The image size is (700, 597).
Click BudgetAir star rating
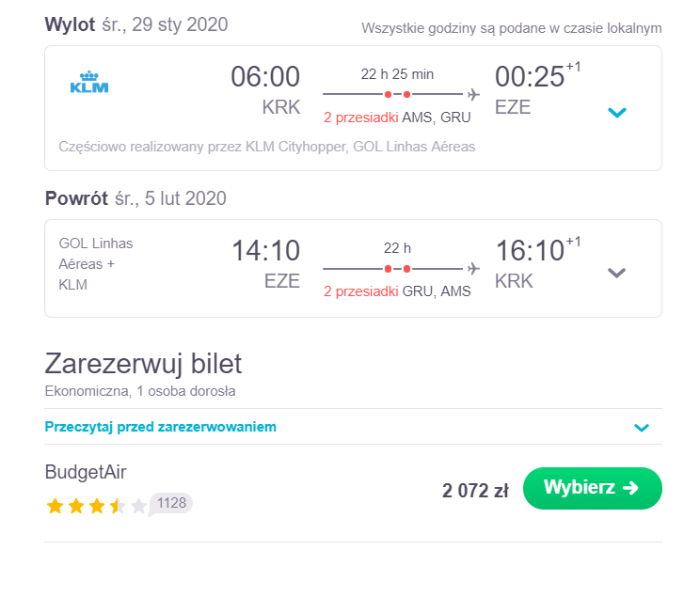tap(96, 507)
